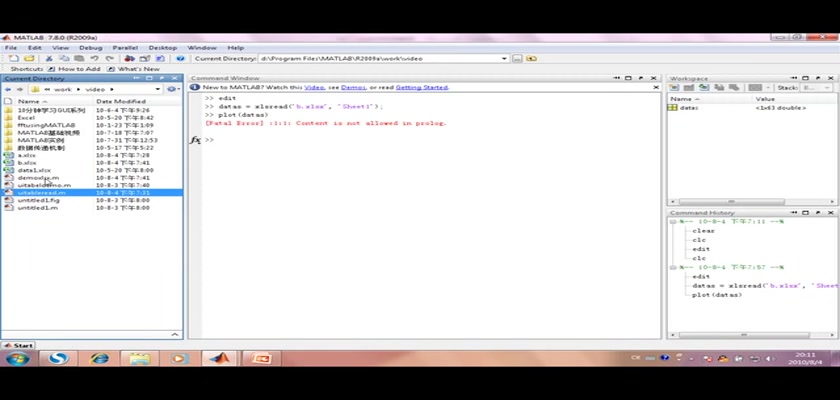840x400 pixels.
Task: Undock the Command History panel
Action: click(818, 213)
